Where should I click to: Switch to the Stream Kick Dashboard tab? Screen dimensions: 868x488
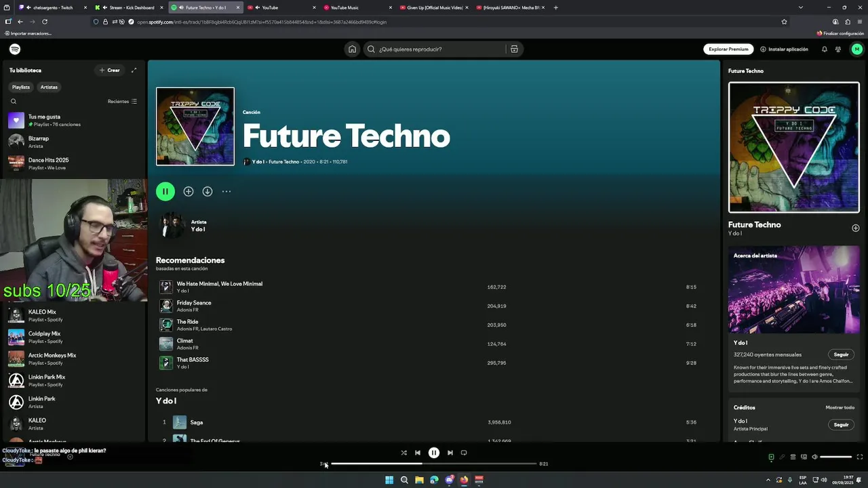pyautogui.click(x=129, y=7)
